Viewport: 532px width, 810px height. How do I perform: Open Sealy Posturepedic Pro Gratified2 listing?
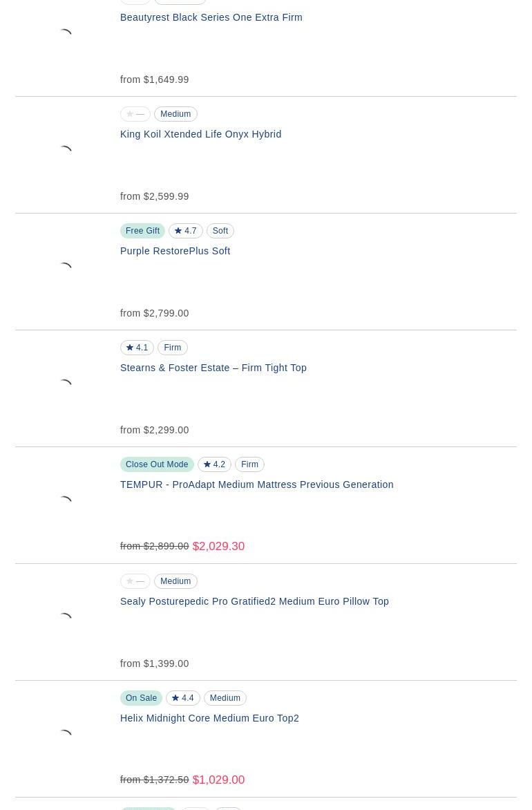254,601
